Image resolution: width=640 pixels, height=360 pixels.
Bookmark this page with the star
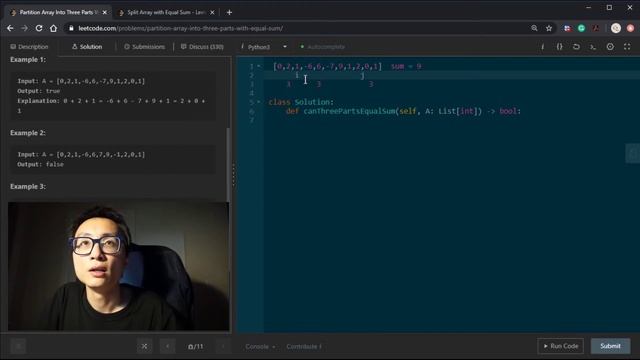pyautogui.click(x=549, y=28)
